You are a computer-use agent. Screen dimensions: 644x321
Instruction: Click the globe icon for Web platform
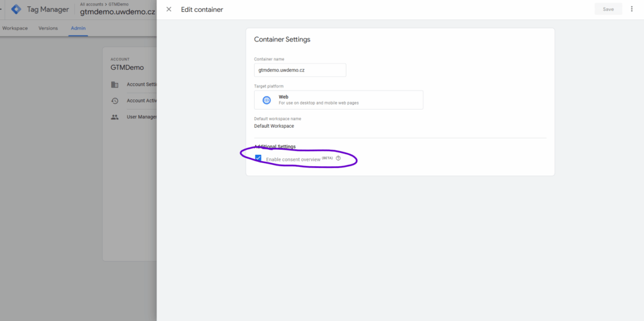click(267, 100)
